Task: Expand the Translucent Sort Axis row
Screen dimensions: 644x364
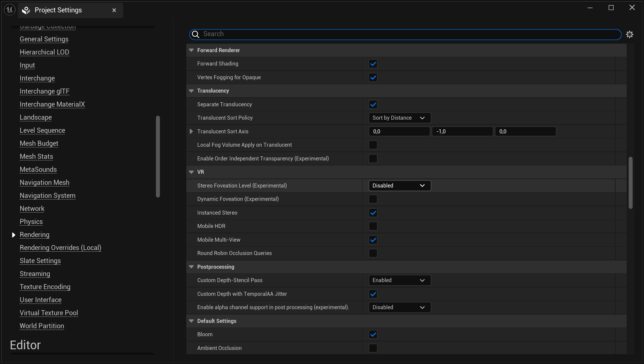Action: pos(191,131)
